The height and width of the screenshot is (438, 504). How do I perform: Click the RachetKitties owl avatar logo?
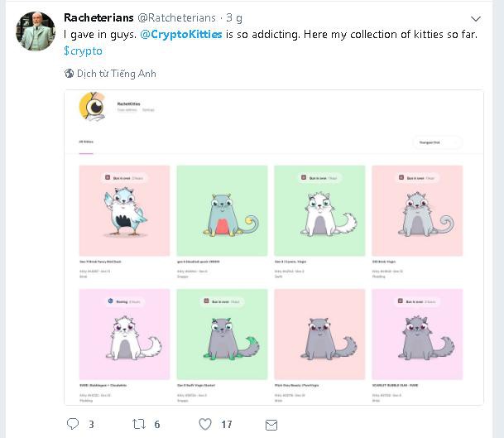93,108
